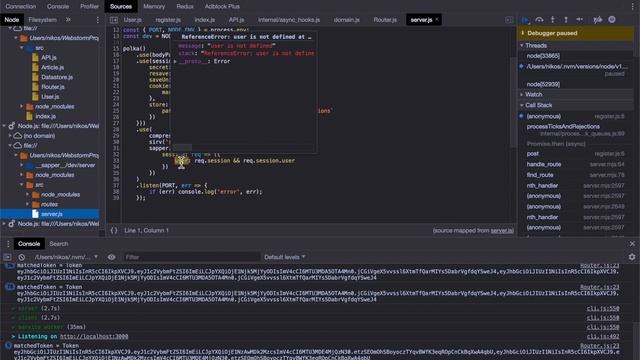Switch to the Search drawer tab
The width and height of the screenshot is (640, 360).
59,244
